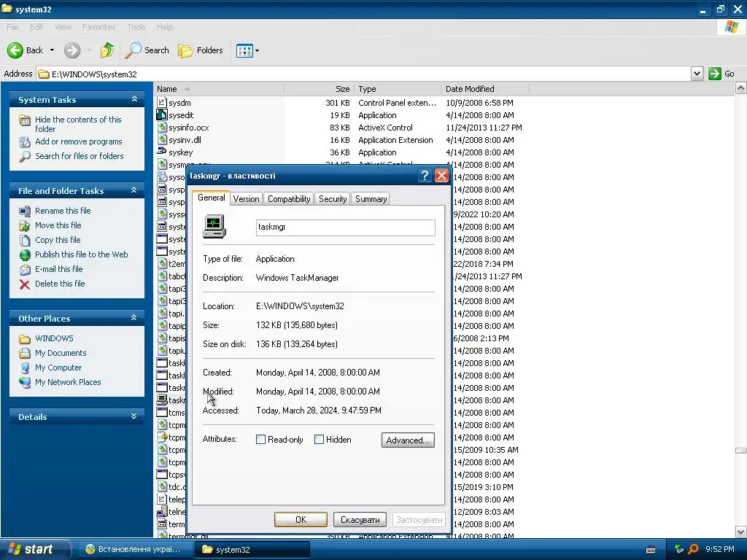Click the Rename this file icon
747x560 pixels.
(25, 211)
